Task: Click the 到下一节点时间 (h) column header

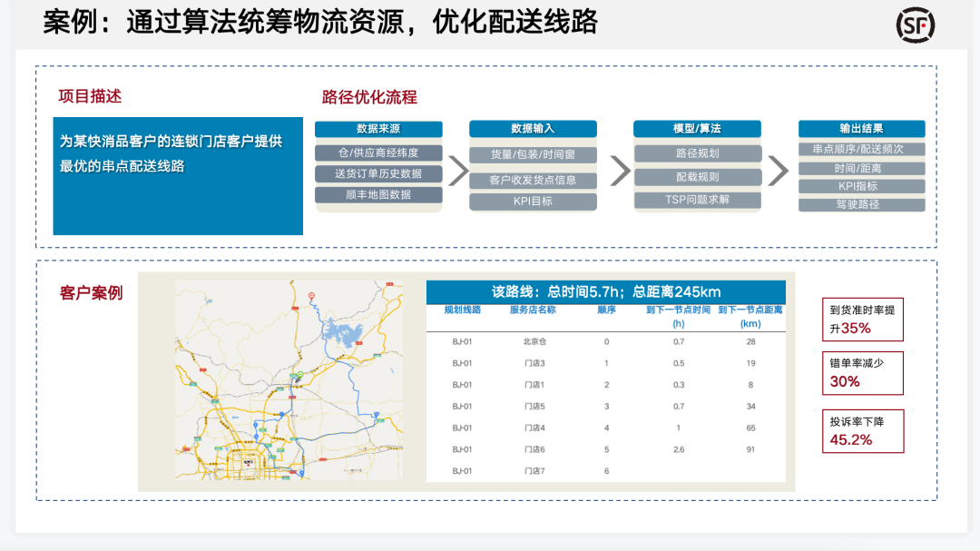Action: (x=678, y=317)
